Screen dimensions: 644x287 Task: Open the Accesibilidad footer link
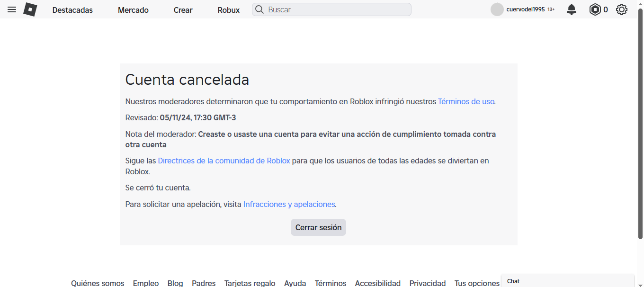point(378,283)
